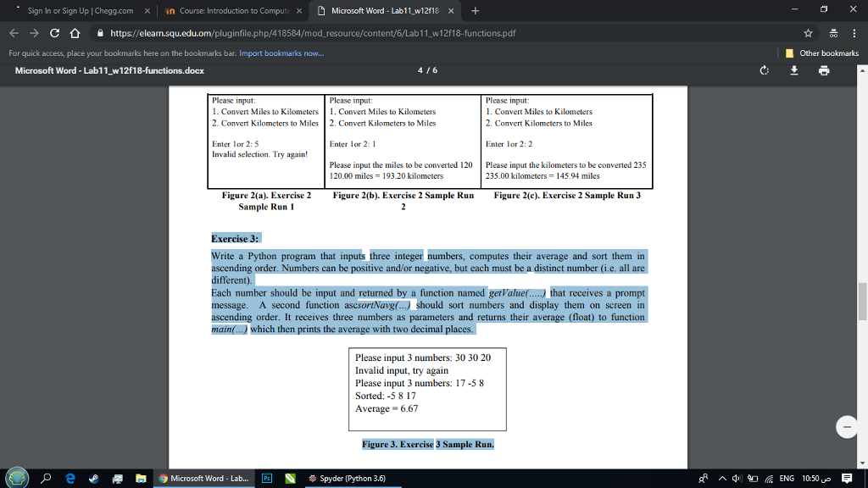This screenshot has width=868, height=488.
Task: Change ENG input language
Action: click(787, 478)
